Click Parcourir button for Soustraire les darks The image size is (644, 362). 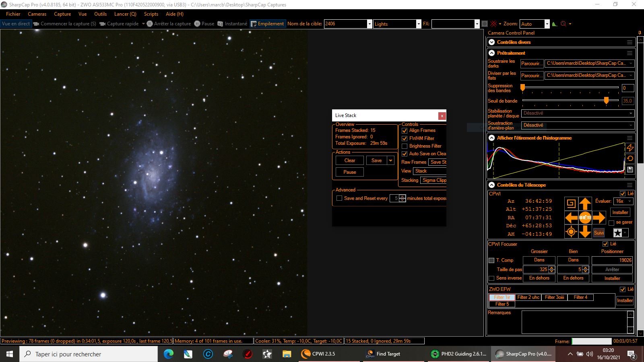click(x=531, y=64)
